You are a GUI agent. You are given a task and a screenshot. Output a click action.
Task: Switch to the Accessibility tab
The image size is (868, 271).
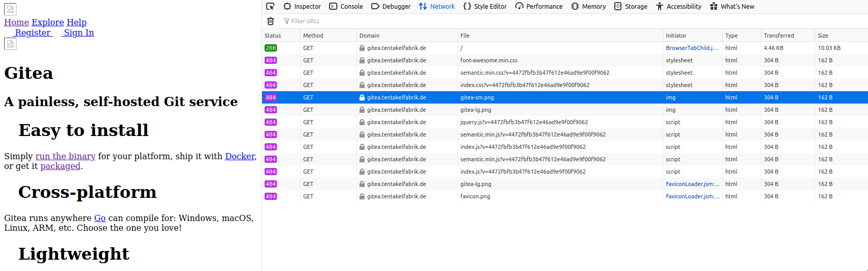pos(679,6)
